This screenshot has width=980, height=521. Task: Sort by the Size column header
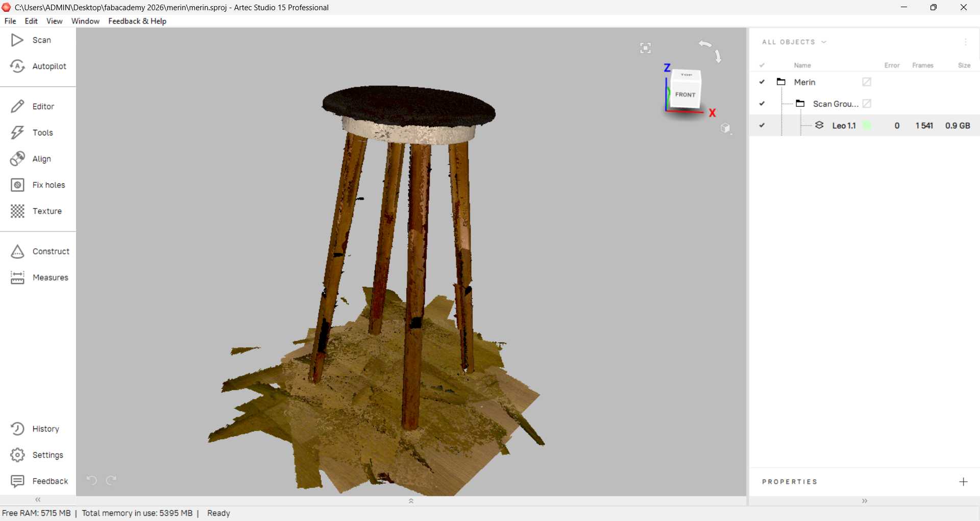(964, 65)
